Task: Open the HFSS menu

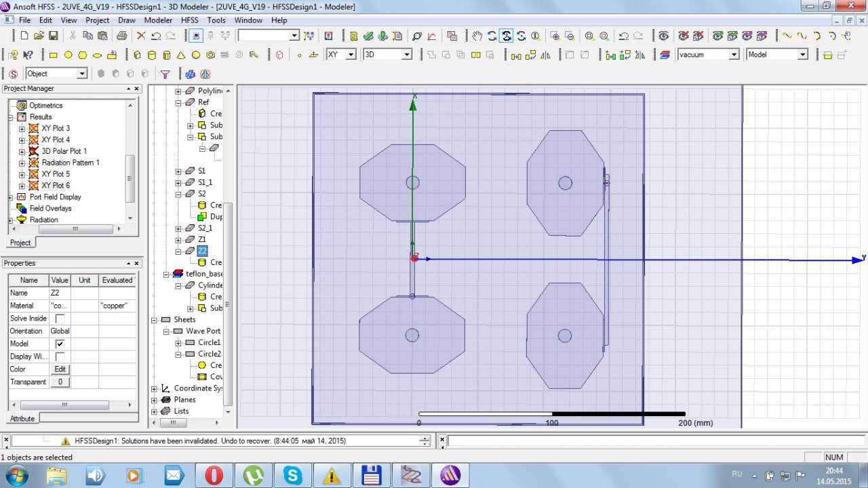Action: [189, 20]
